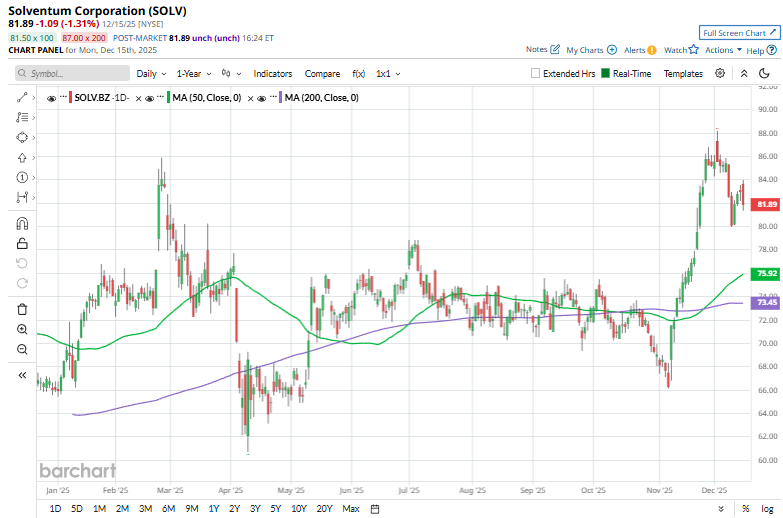Switch to dark mode with the moon icon
Viewport: 783px width, 518px height.
(764, 73)
